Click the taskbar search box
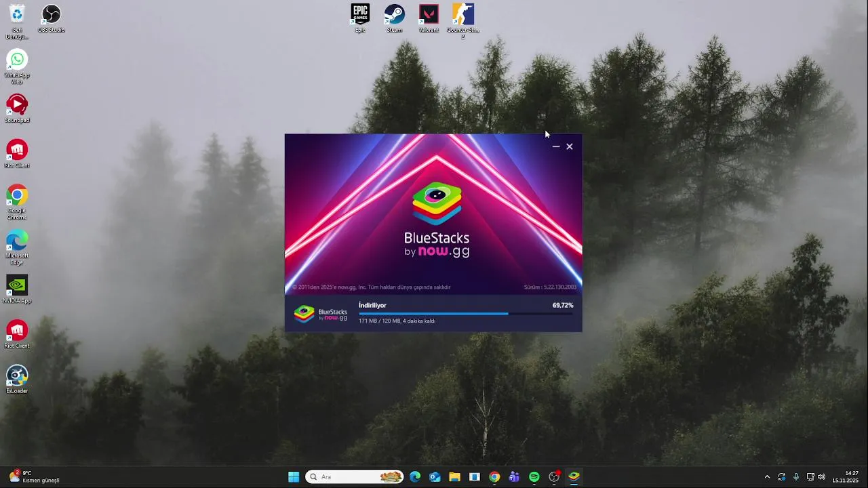 pos(354,477)
